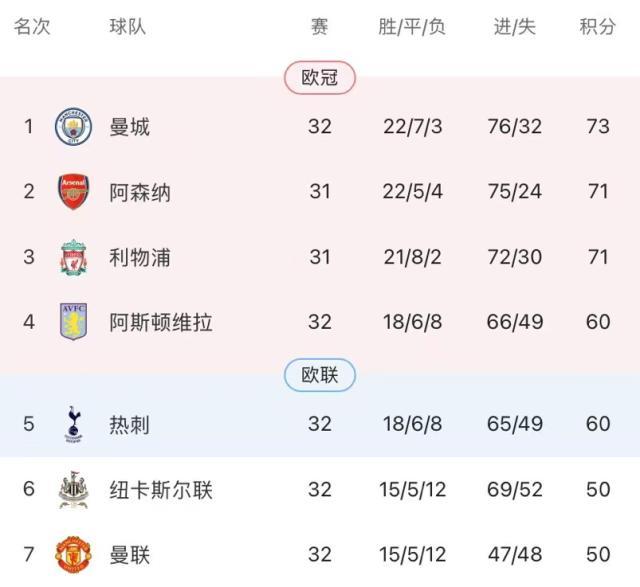
Task: Click the Liverpool club crest
Action: click(x=73, y=258)
